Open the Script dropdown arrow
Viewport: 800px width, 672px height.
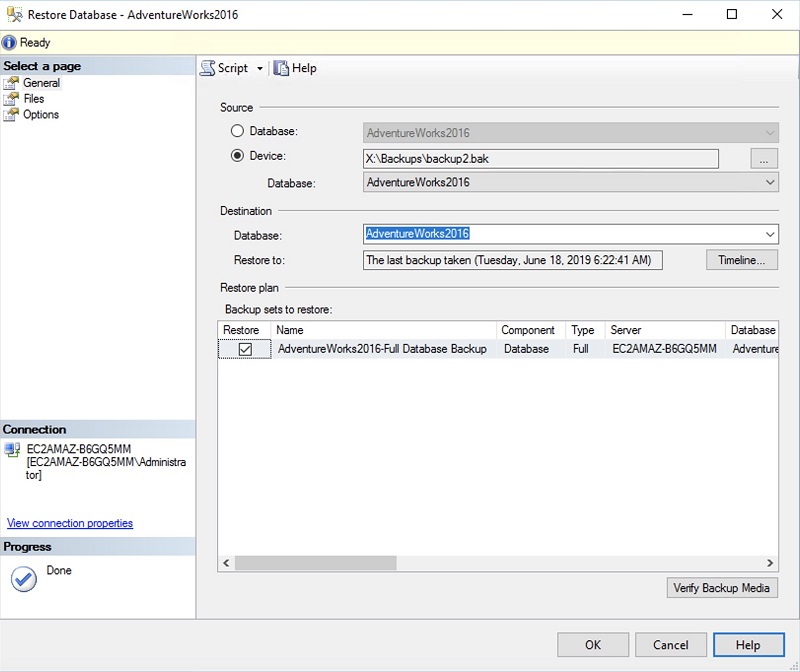click(260, 68)
